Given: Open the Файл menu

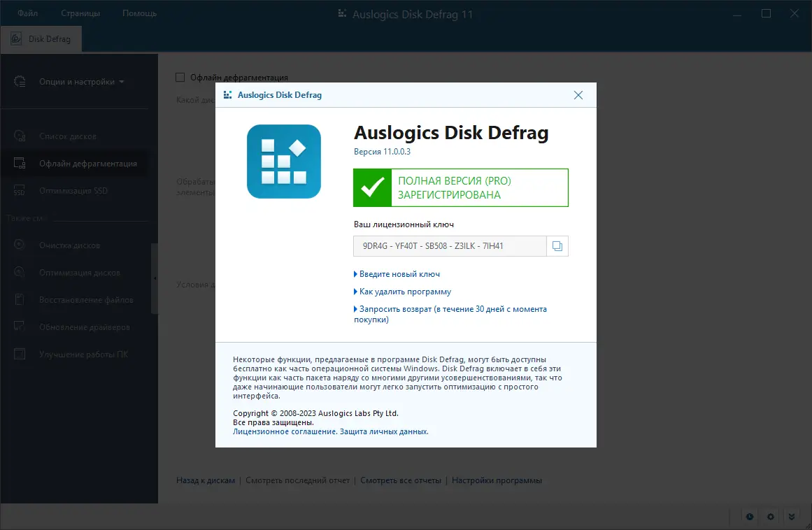Looking at the screenshot, I should 27,13.
